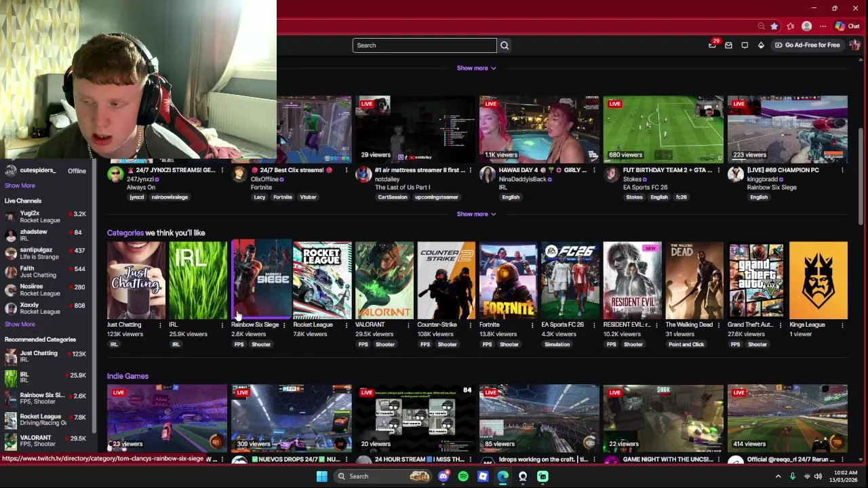Open the Twitch mail inbox icon
The image size is (868, 488).
point(728,45)
